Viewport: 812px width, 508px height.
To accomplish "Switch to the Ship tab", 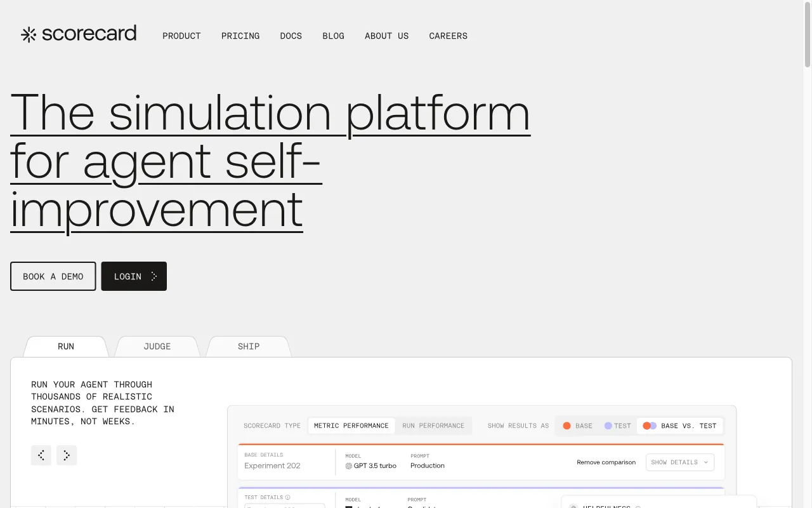I will click(x=249, y=347).
